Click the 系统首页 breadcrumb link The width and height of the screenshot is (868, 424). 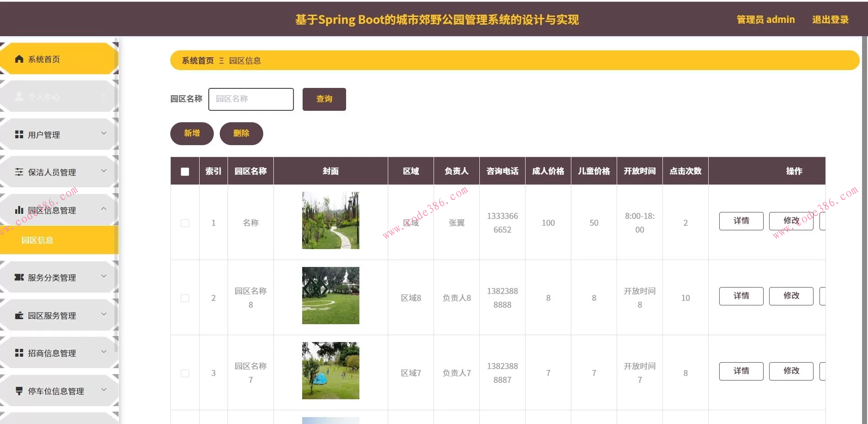click(x=198, y=60)
